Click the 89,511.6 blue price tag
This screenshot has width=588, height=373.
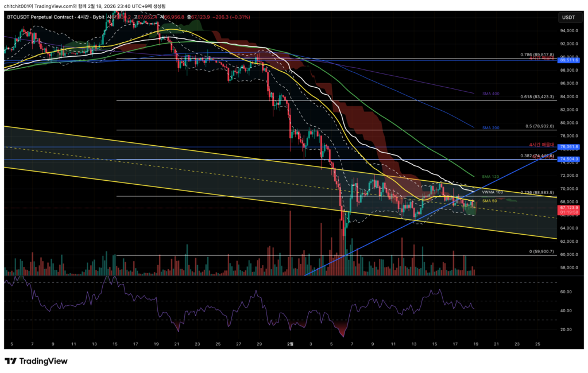tap(568, 60)
